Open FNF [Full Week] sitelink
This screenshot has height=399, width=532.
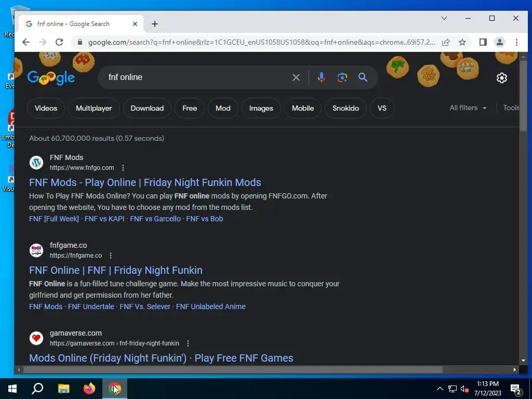(54, 219)
